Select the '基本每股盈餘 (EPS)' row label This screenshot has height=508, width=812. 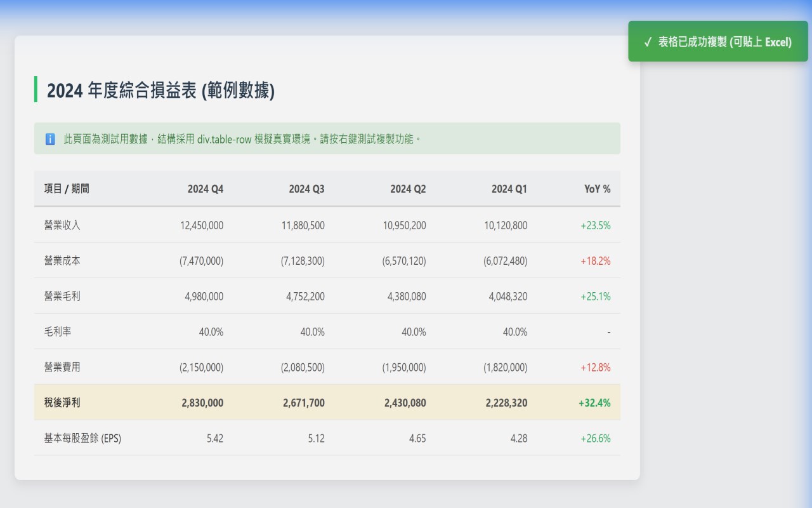(x=82, y=438)
